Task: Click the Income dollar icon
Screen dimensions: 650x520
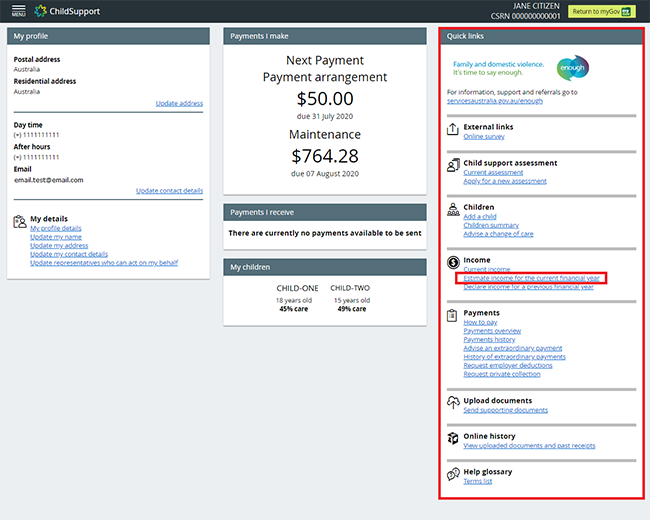Action: 453,261
